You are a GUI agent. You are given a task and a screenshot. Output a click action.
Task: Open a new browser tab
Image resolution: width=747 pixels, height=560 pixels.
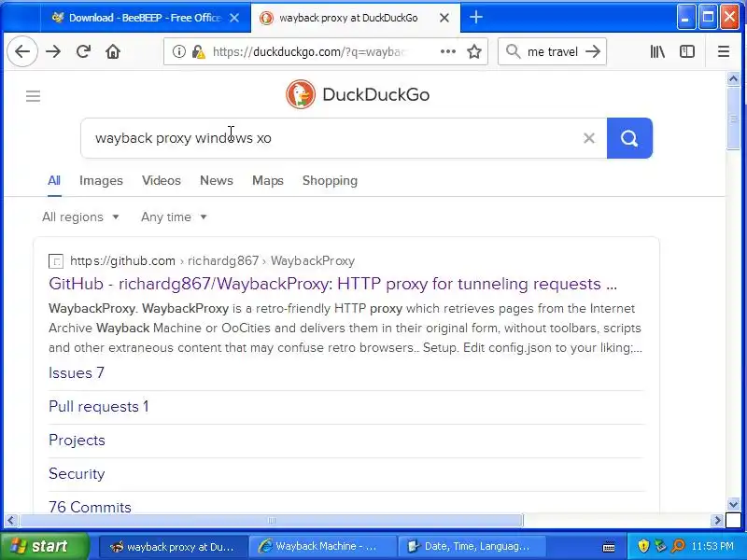coord(476,18)
